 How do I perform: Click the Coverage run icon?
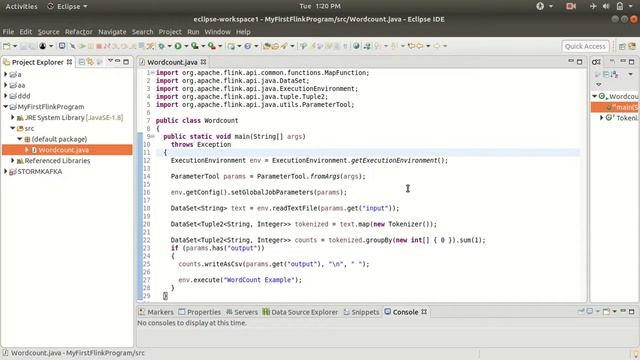pyautogui.click(x=195, y=46)
